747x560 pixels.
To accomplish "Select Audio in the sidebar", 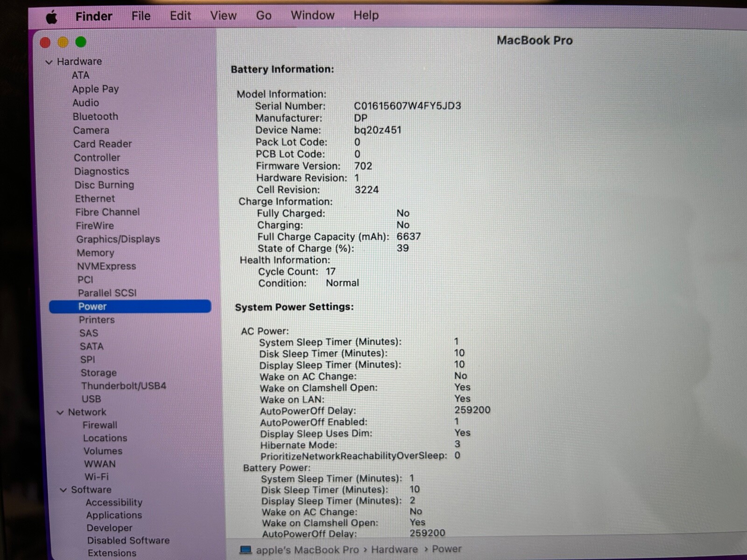I will tap(86, 103).
